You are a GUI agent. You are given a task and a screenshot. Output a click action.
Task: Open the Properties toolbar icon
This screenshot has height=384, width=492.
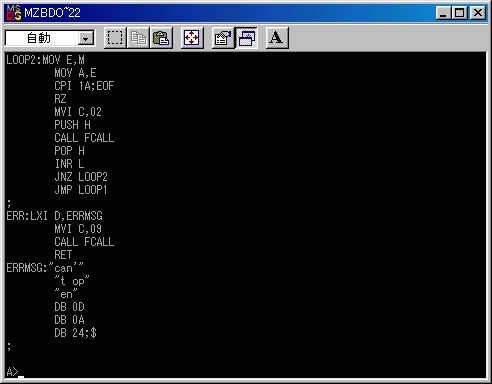tap(223, 38)
